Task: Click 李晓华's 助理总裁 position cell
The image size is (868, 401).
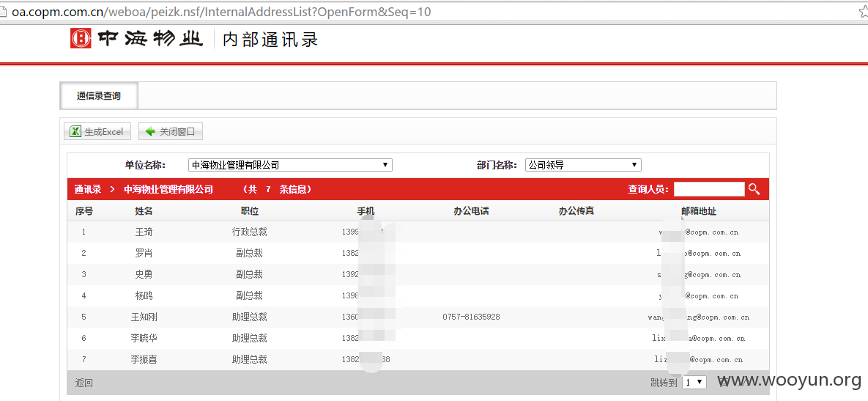Action: (250, 338)
